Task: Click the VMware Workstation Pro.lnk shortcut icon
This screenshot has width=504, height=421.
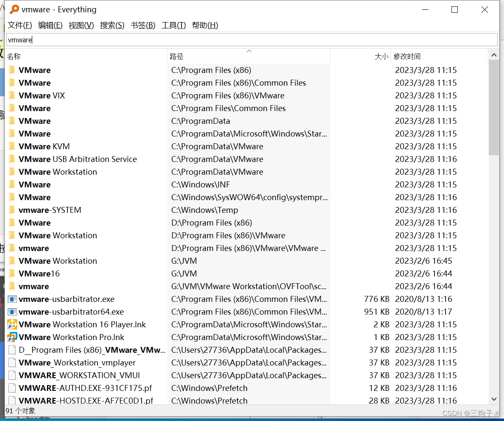Action: [x=12, y=337]
